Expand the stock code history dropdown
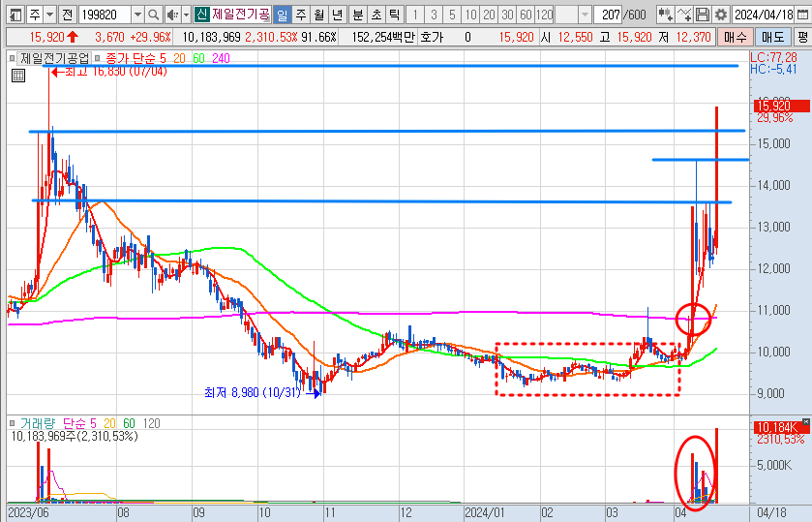 coord(137,15)
